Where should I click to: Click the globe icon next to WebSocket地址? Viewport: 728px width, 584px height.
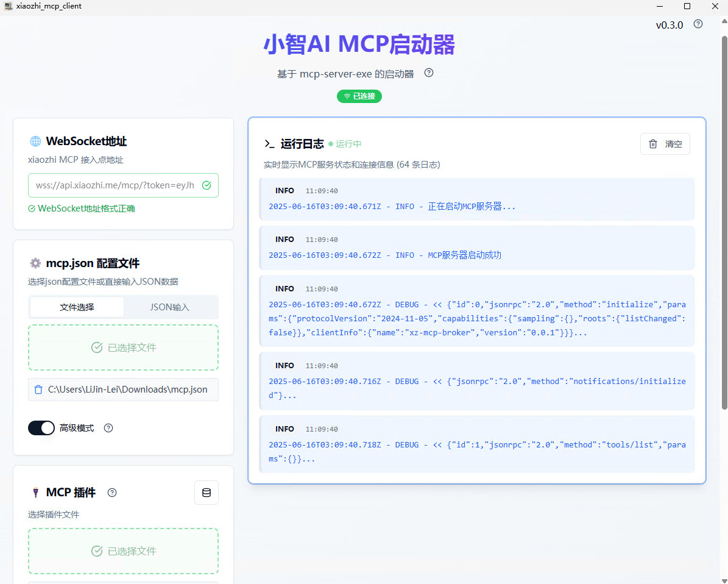click(35, 141)
